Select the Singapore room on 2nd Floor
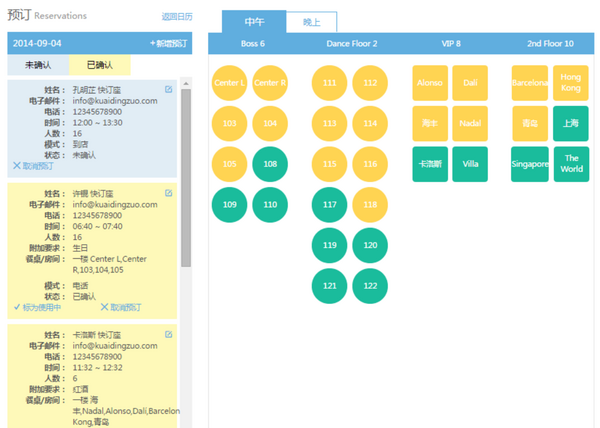Screen dimensions: 600x428 [x=530, y=164]
